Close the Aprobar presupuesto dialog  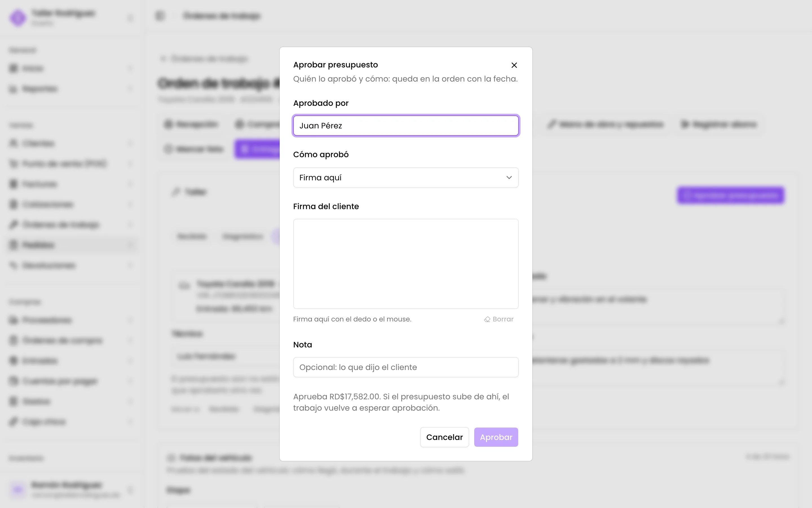tap(514, 65)
